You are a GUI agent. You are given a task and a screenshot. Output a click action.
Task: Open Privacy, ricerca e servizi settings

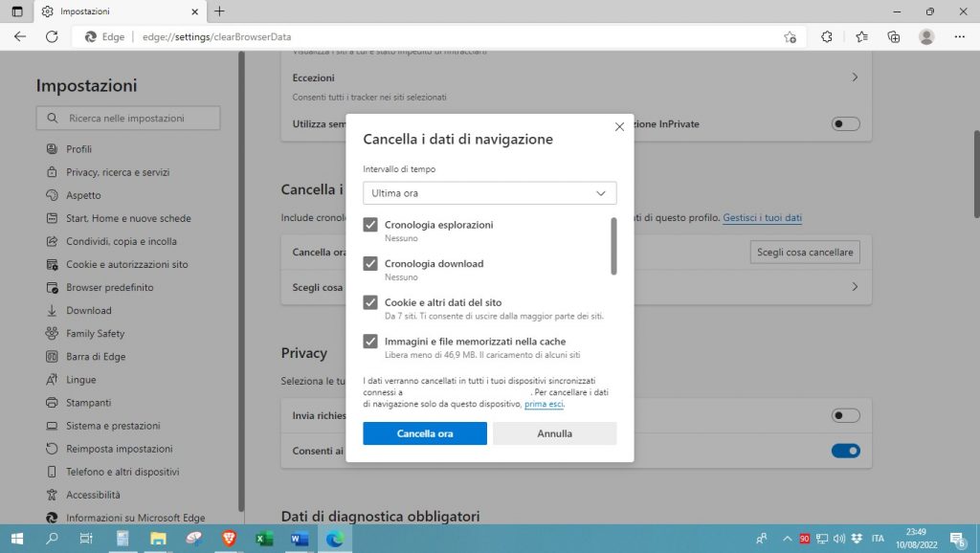[117, 172]
